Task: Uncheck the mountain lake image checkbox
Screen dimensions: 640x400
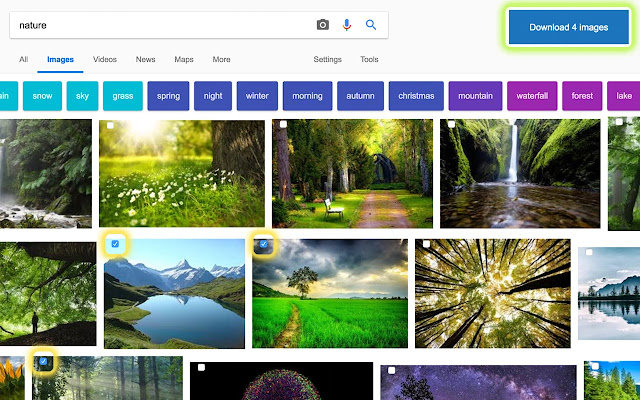Action: [115, 244]
